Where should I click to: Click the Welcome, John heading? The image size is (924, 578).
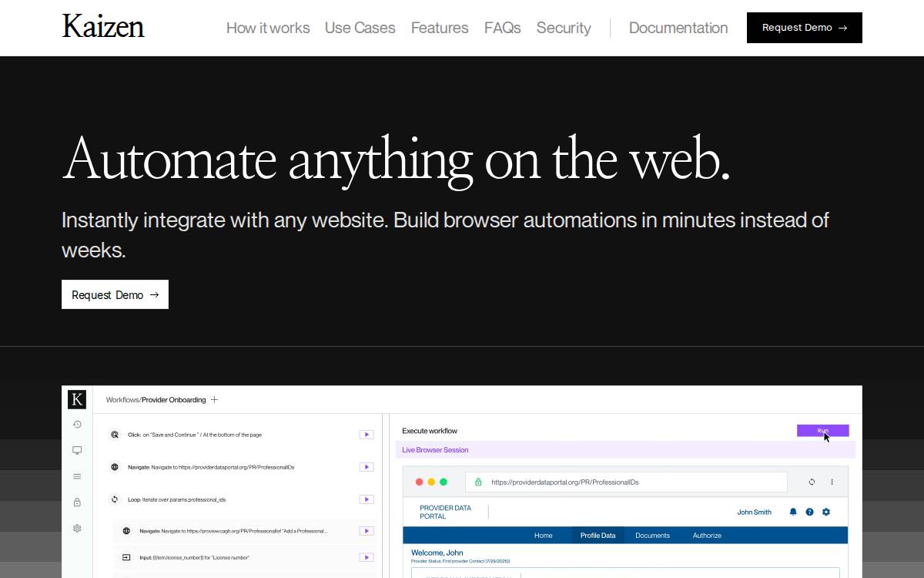point(437,553)
